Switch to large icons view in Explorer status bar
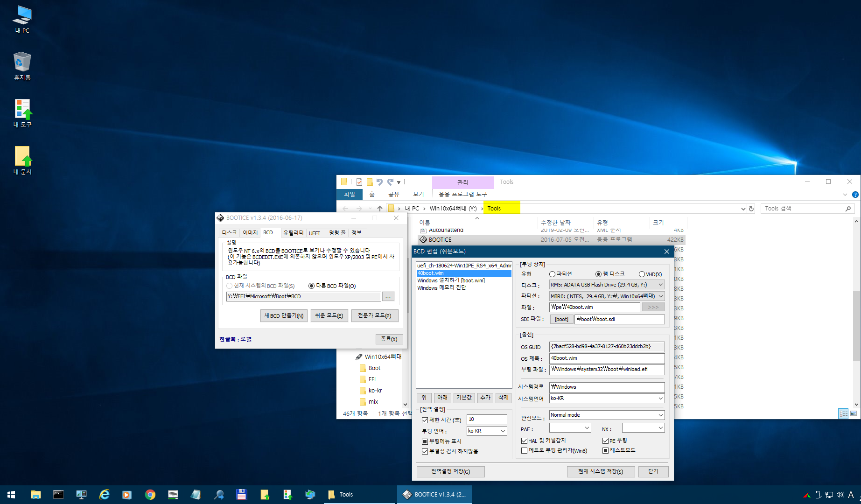This screenshot has width=861, height=504. tap(854, 413)
